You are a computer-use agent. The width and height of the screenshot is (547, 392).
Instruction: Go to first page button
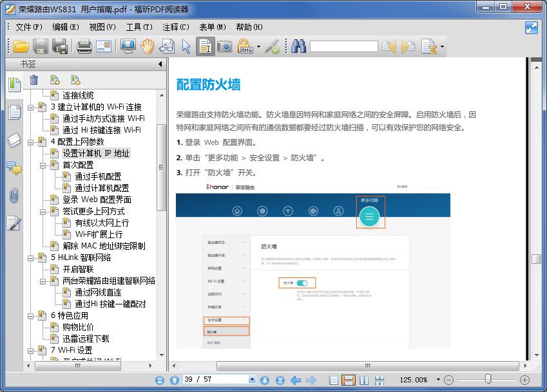click(160, 380)
